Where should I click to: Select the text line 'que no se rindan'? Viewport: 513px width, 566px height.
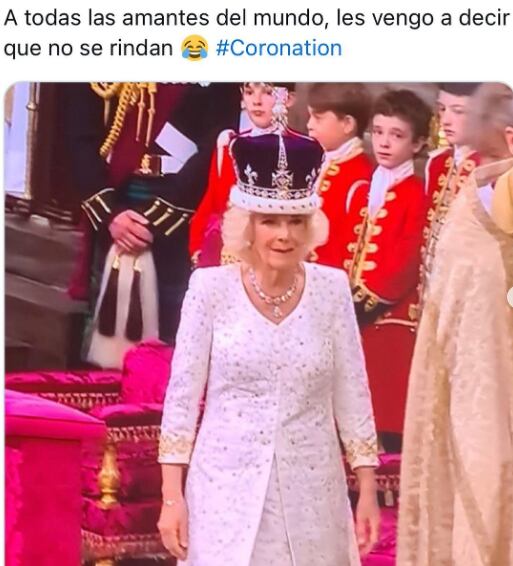88,48
